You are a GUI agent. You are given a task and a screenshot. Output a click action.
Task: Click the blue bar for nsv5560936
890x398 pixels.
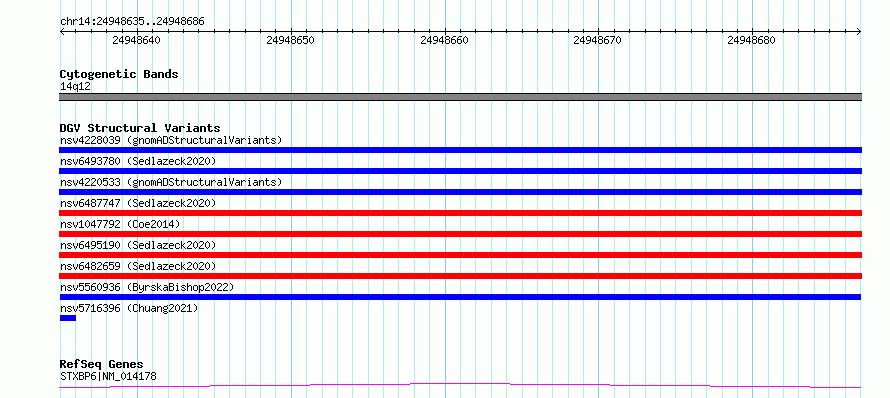(460, 297)
